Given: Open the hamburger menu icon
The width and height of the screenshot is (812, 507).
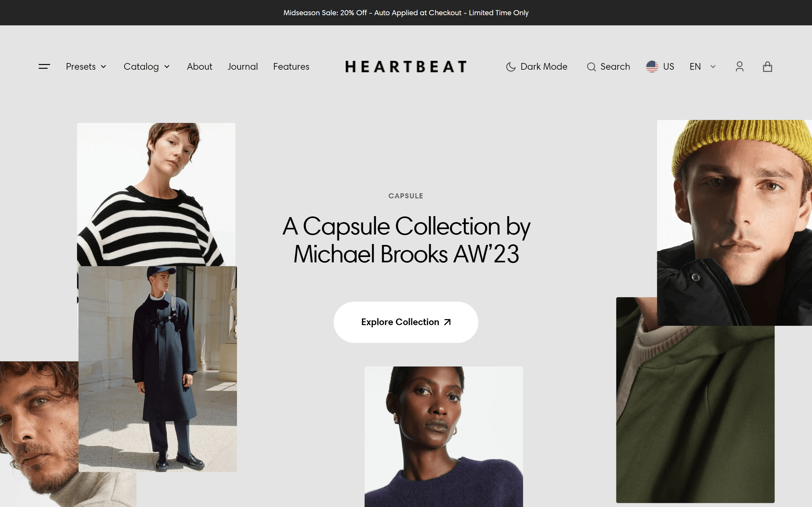Looking at the screenshot, I should tap(44, 67).
